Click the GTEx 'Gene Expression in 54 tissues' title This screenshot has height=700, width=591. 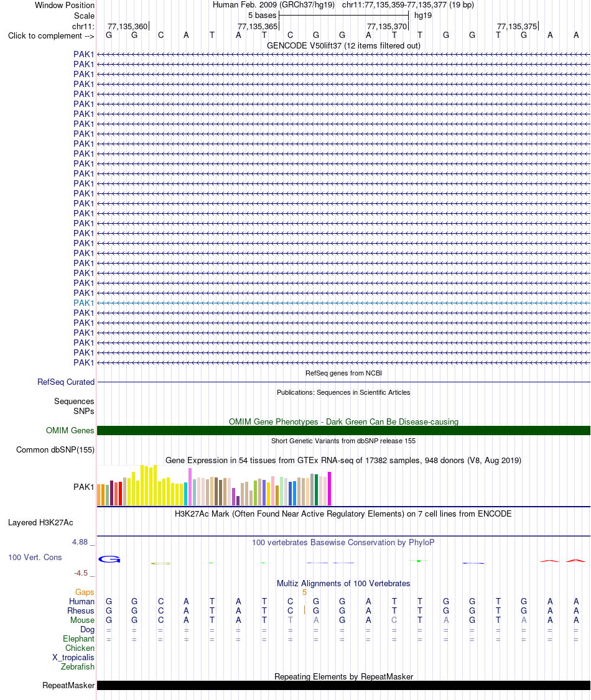point(343,460)
